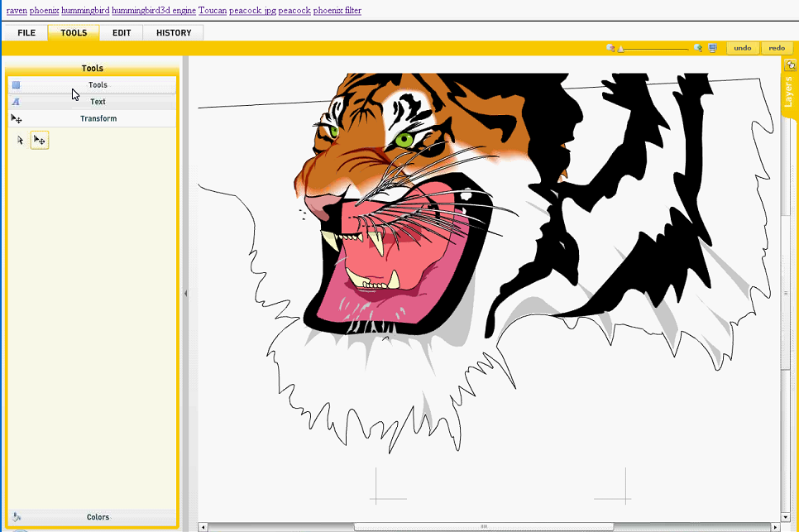The width and height of the screenshot is (799, 532).
Task: Select the highlighted transform move tool
Action: click(x=39, y=140)
